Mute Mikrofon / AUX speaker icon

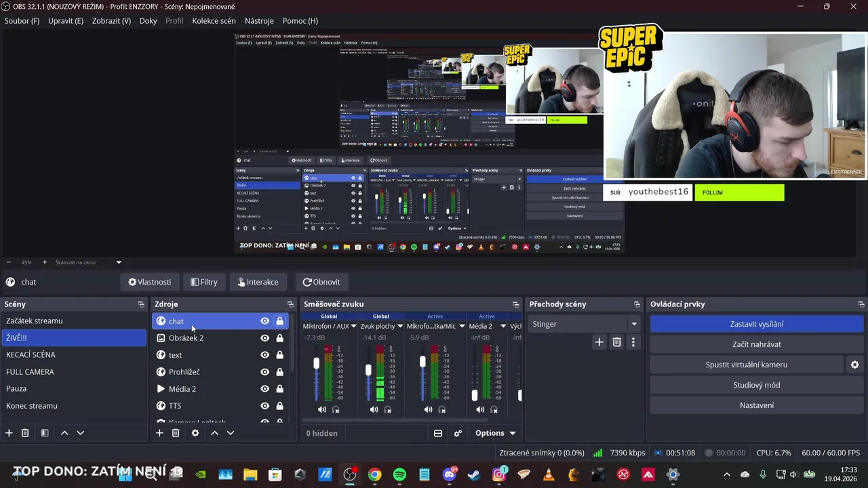(x=322, y=409)
